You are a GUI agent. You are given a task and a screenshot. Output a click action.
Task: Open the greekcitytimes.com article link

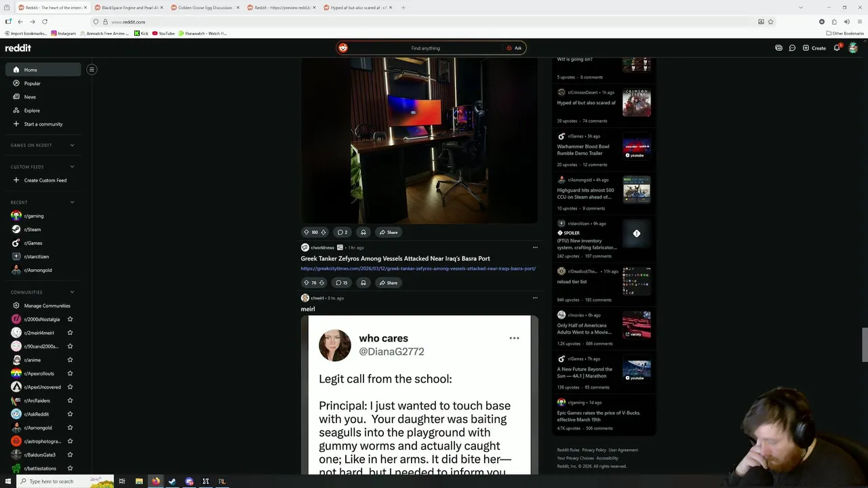tap(418, 268)
